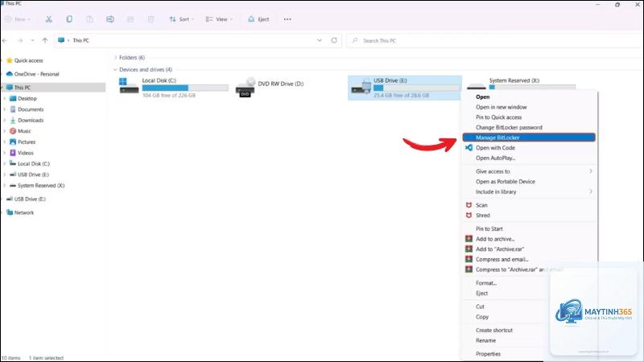This screenshot has height=362, width=644.
Task: Go forward with the forward arrow
Action: coord(19,40)
